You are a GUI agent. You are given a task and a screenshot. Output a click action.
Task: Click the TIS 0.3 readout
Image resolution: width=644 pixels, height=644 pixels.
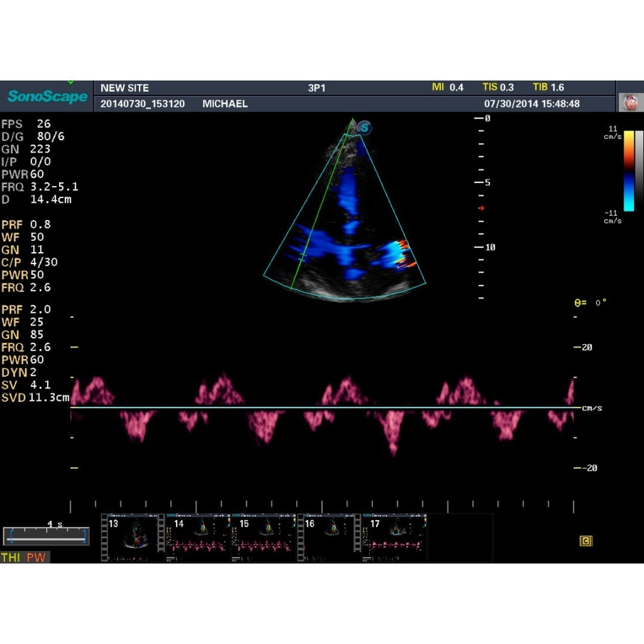point(498,88)
